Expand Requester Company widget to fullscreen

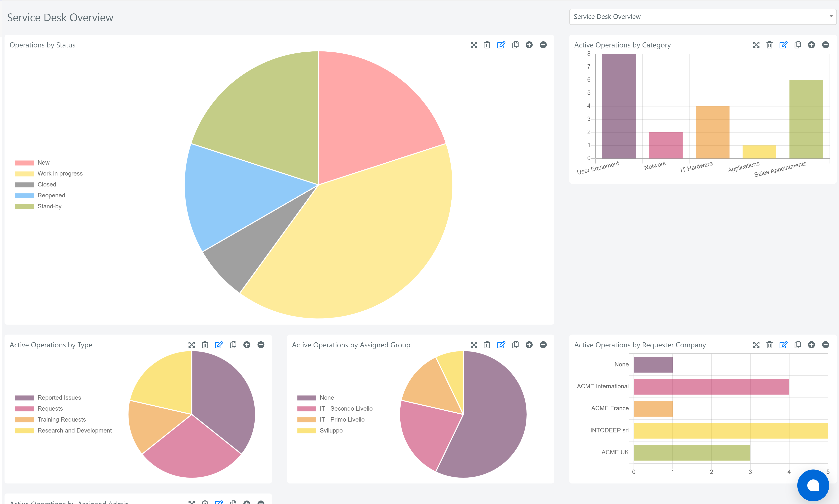coord(756,345)
